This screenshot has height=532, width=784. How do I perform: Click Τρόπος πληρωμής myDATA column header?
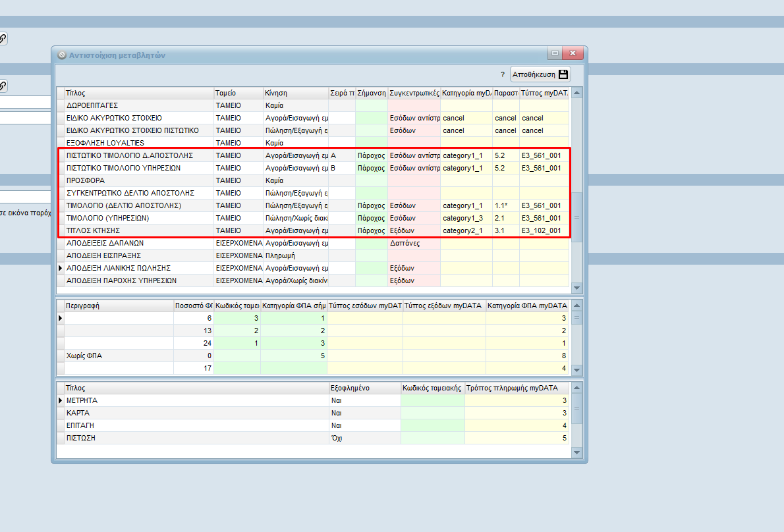tap(517, 388)
